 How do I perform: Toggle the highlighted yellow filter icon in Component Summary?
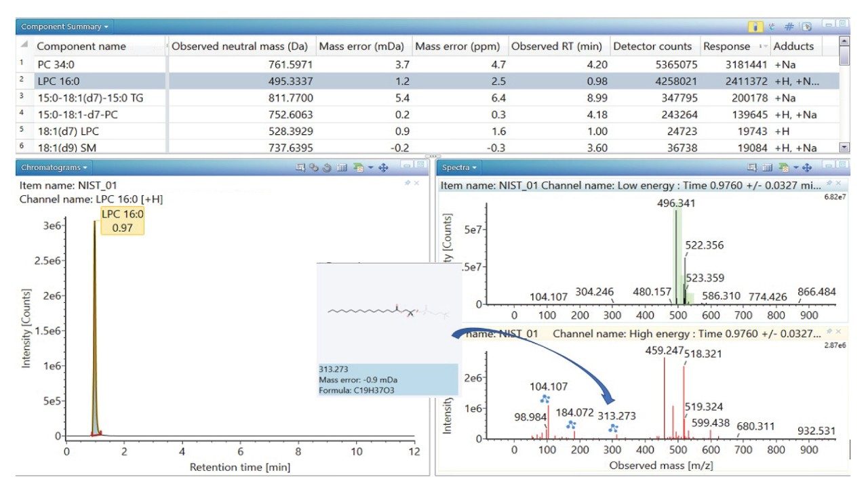tap(755, 27)
